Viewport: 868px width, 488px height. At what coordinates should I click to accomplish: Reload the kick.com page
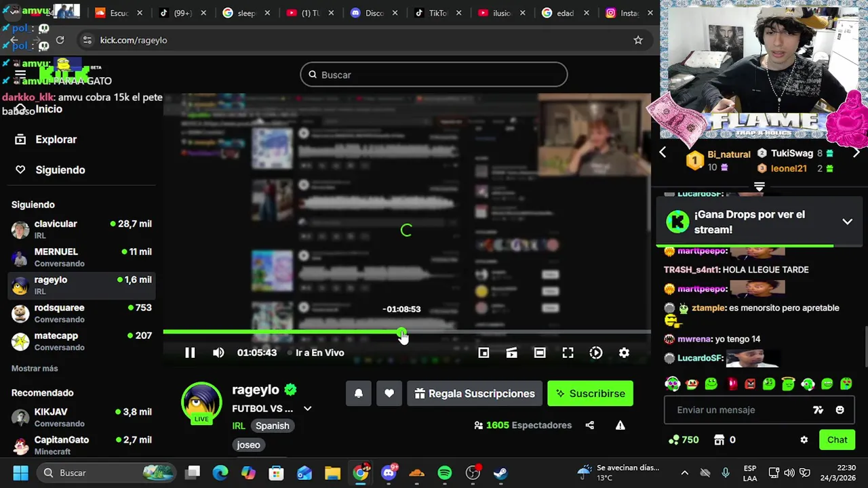coord(60,40)
